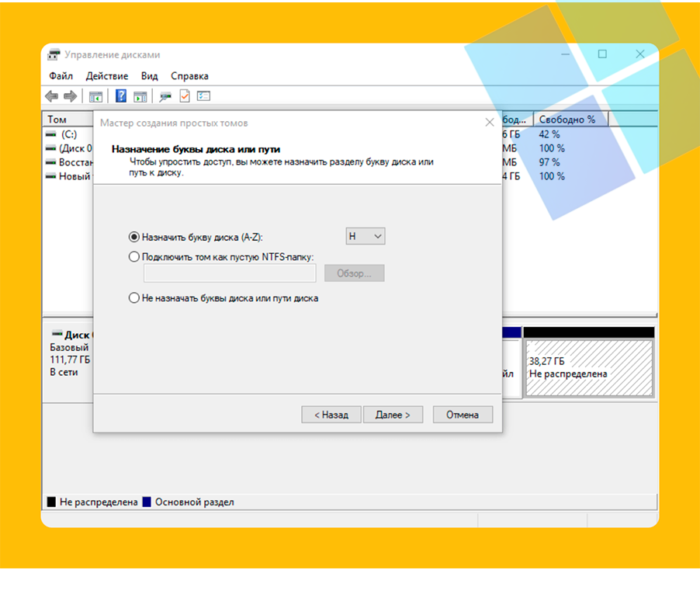Open the Действие menu
Screen dimensions: 700x615
click(107, 76)
